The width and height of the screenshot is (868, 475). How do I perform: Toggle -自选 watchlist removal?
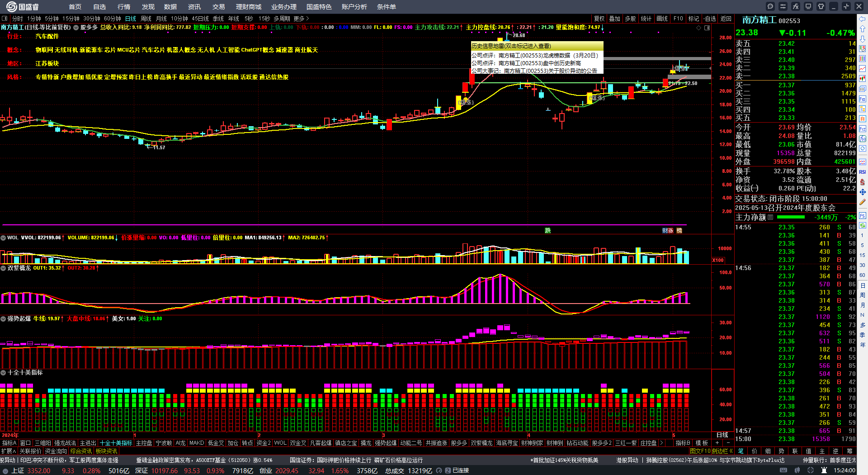coord(710,19)
